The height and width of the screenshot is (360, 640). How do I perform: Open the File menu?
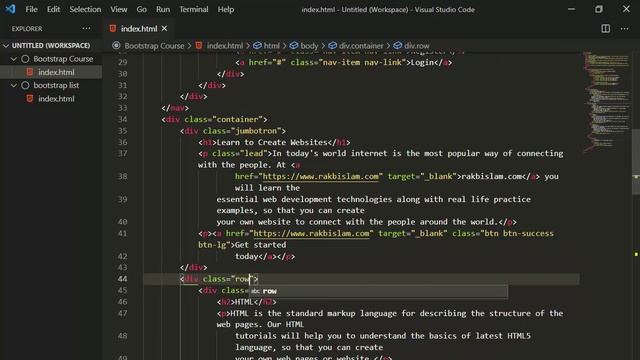(x=31, y=9)
